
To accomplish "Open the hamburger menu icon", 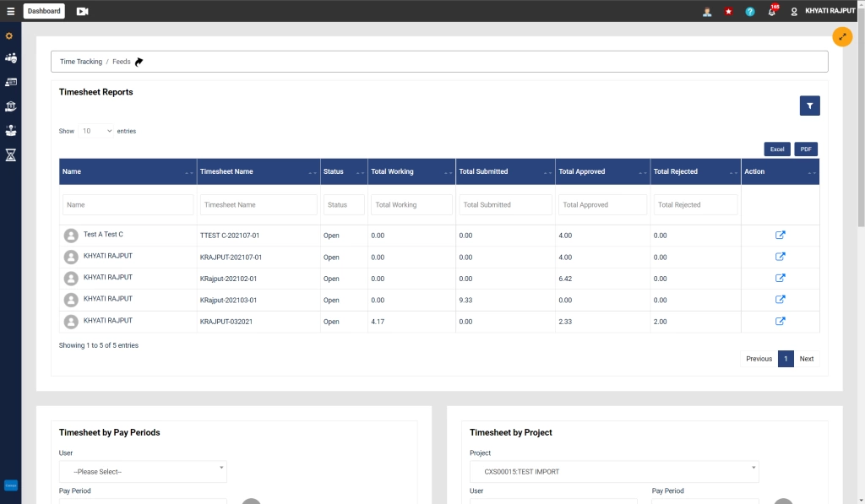I will (x=10, y=11).
